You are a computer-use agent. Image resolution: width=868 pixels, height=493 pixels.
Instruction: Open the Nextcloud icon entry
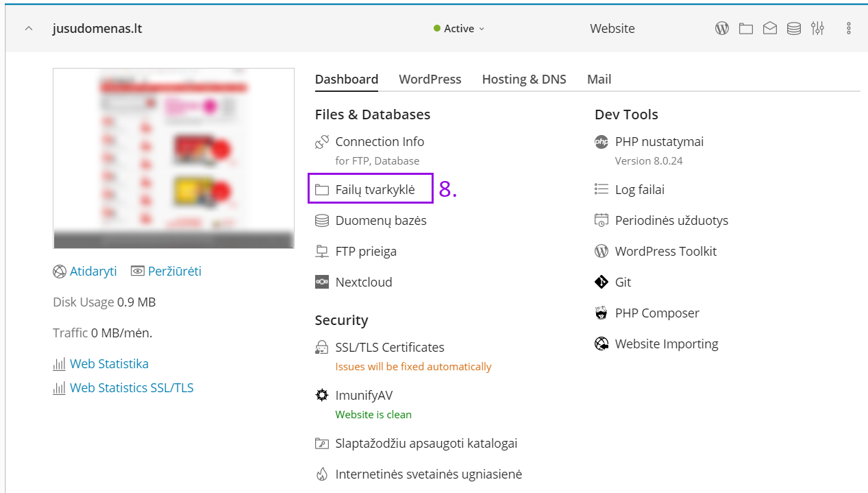coord(322,282)
